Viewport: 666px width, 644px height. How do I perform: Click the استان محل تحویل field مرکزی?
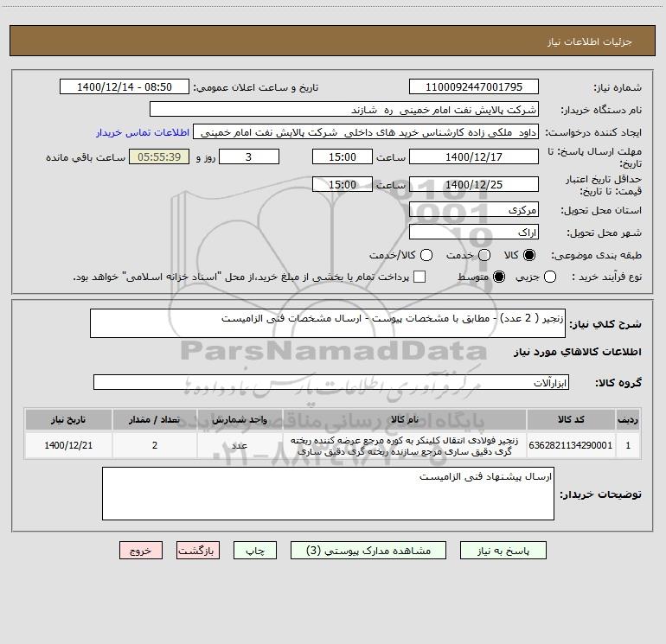[474, 209]
